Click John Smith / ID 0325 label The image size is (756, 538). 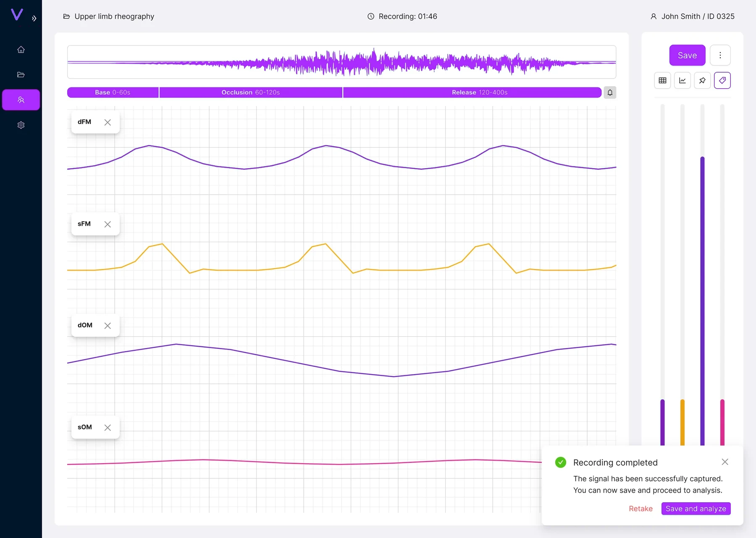pyautogui.click(x=698, y=16)
